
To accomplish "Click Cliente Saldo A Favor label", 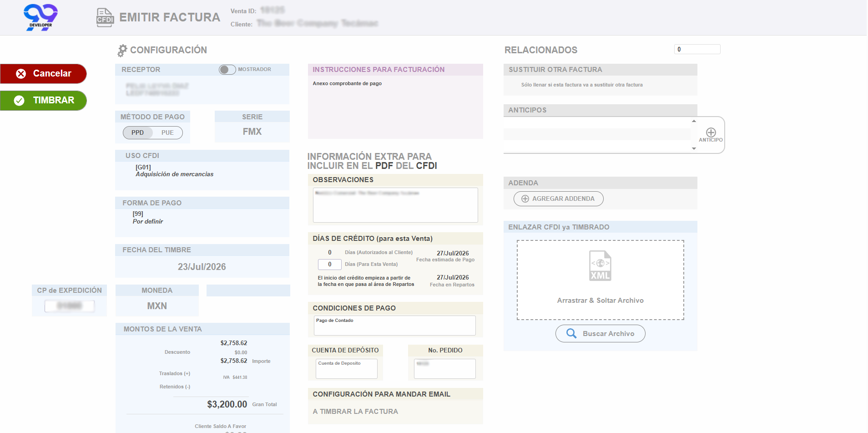I will [220, 427].
